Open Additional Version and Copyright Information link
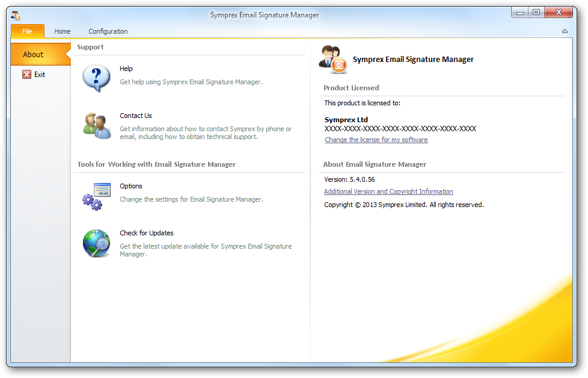 click(388, 191)
